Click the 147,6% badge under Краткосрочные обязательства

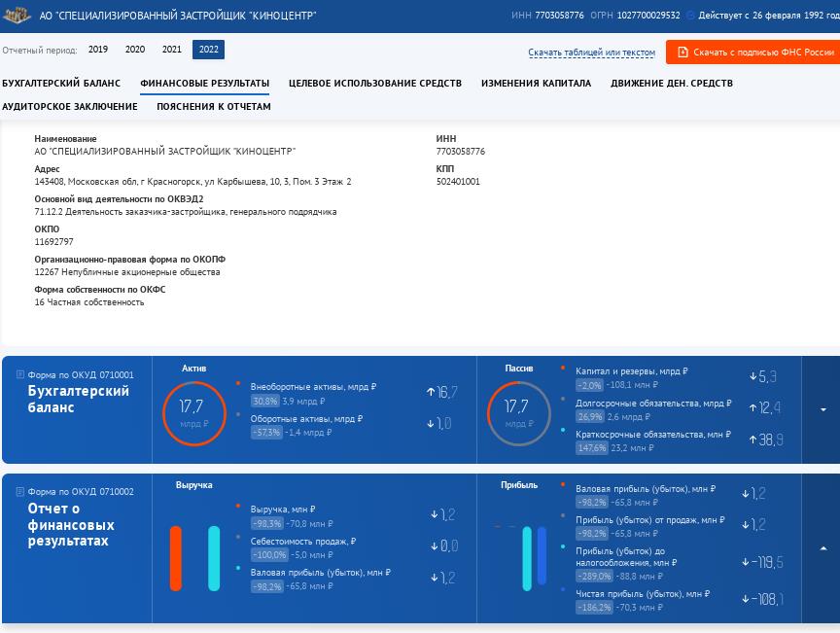pos(592,447)
